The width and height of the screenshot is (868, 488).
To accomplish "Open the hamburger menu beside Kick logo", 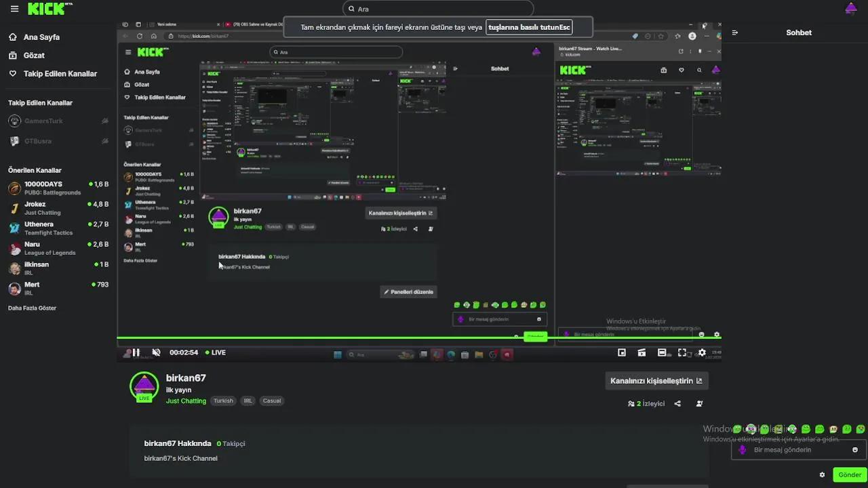I will pos(14,9).
